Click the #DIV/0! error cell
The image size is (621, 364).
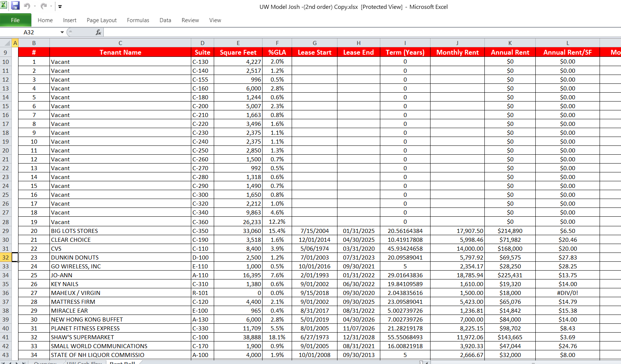[567, 293]
